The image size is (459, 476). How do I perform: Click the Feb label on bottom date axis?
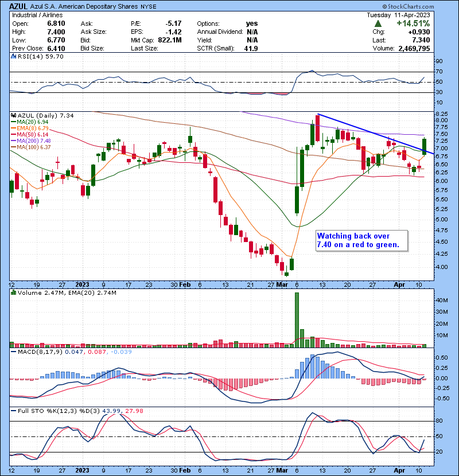pos(185,470)
